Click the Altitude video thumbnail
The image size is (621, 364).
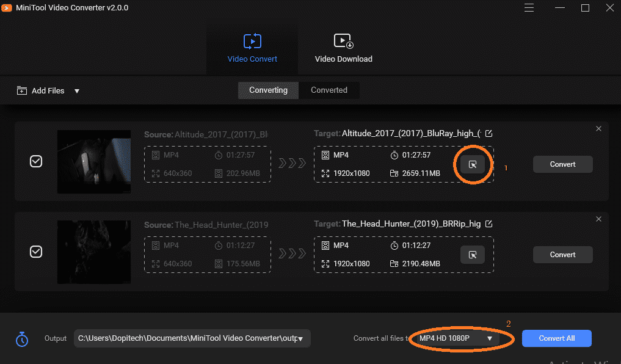[x=93, y=162]
